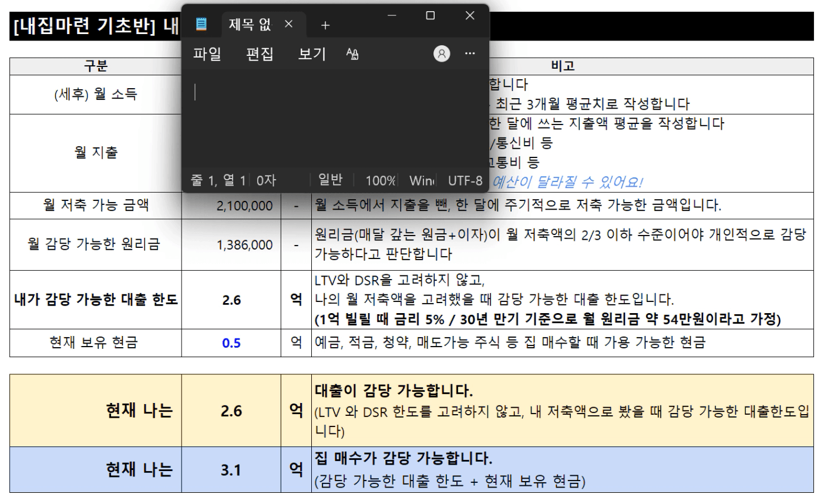
Task: Open the 파일 menu in Notepad
Action: (x=207, y=54)
